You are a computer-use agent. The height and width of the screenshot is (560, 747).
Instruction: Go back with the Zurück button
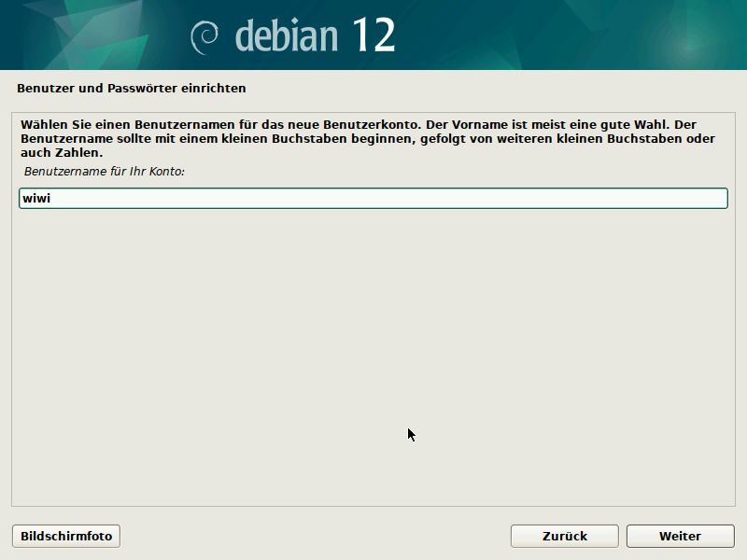point(564,536)
